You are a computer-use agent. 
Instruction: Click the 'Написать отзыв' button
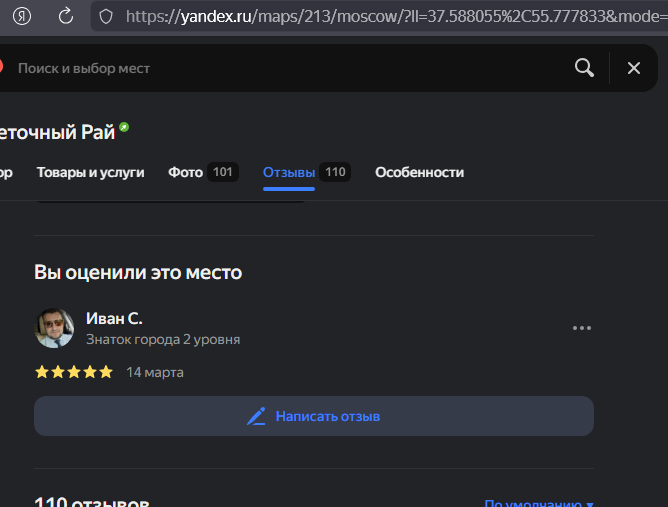point(314,416)
